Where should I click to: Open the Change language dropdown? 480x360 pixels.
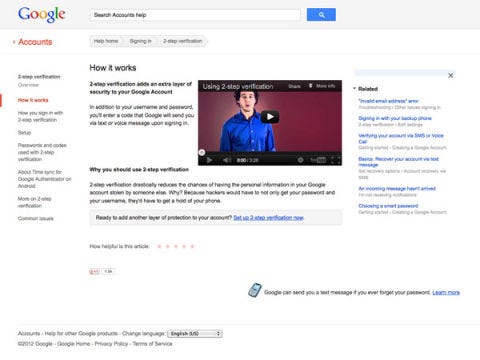(195, 334)
